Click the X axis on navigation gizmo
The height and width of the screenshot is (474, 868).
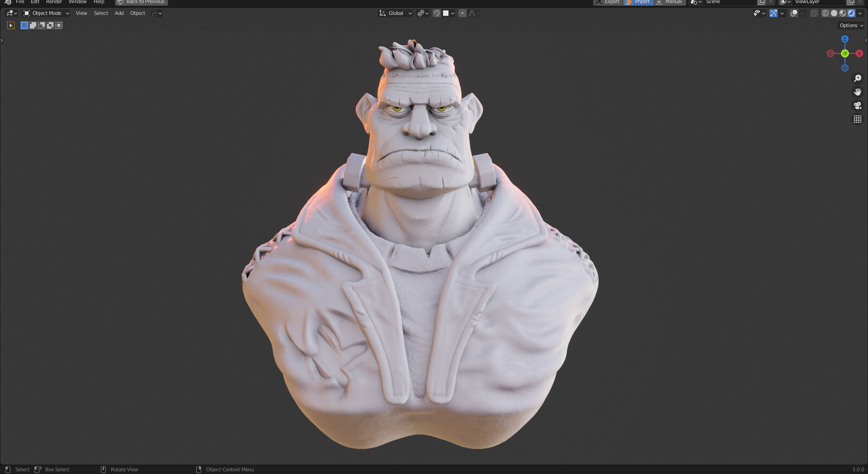click(859, 53)
